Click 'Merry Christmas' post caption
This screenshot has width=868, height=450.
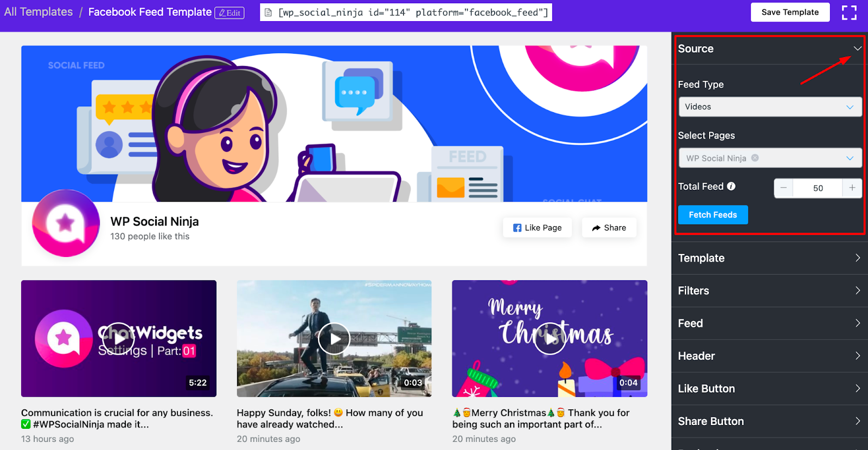coord(541,419)
